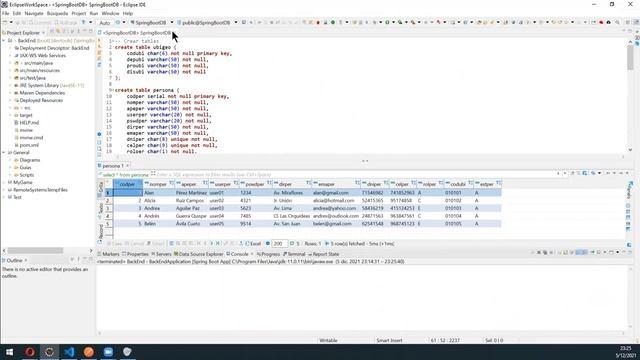
Task: Open the SpringBootDB active connection dropdown
Action: (172, 22)
